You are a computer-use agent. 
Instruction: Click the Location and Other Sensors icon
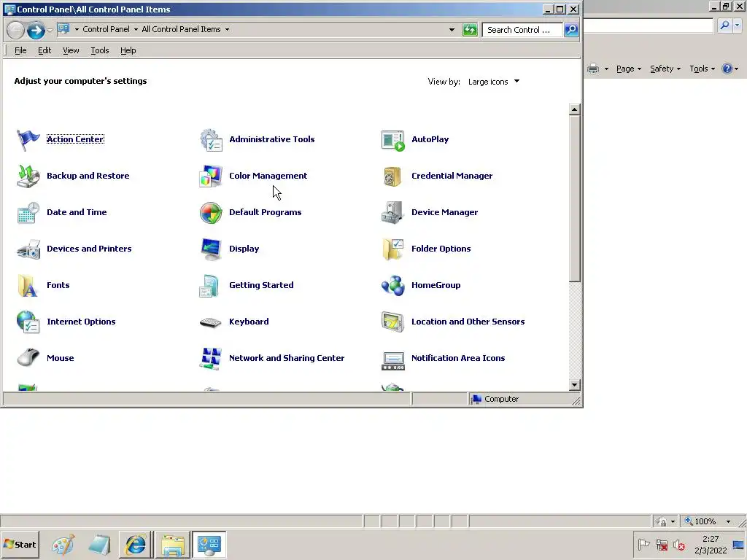tap(393, 322)
